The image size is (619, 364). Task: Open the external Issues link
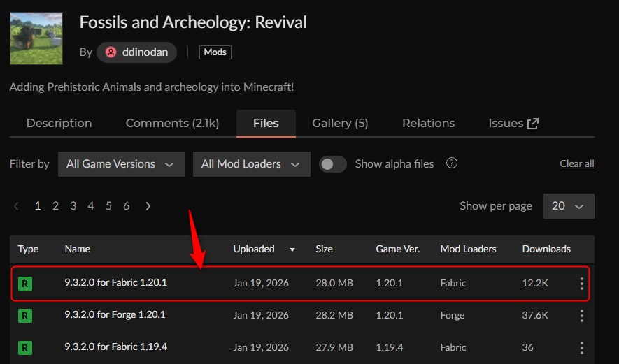(513, 124)
